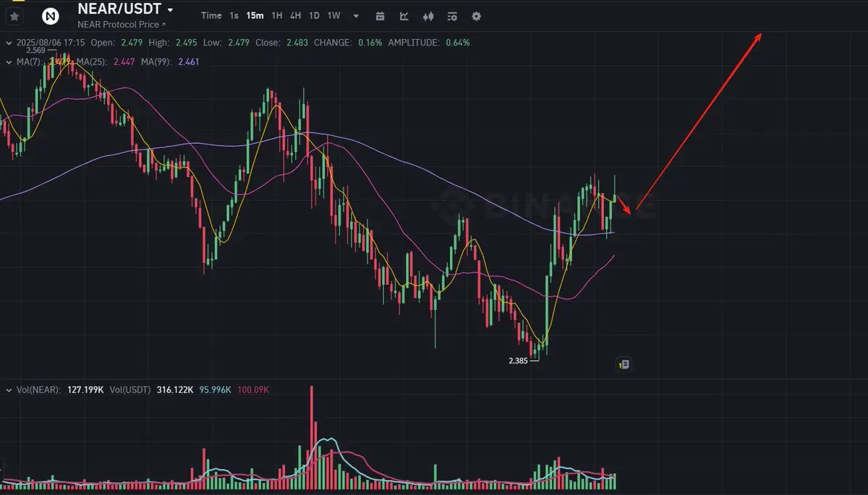Screen dimensions: 868x495
Task: Change chart style via the candlestick icon
Action: click(428, 16)
